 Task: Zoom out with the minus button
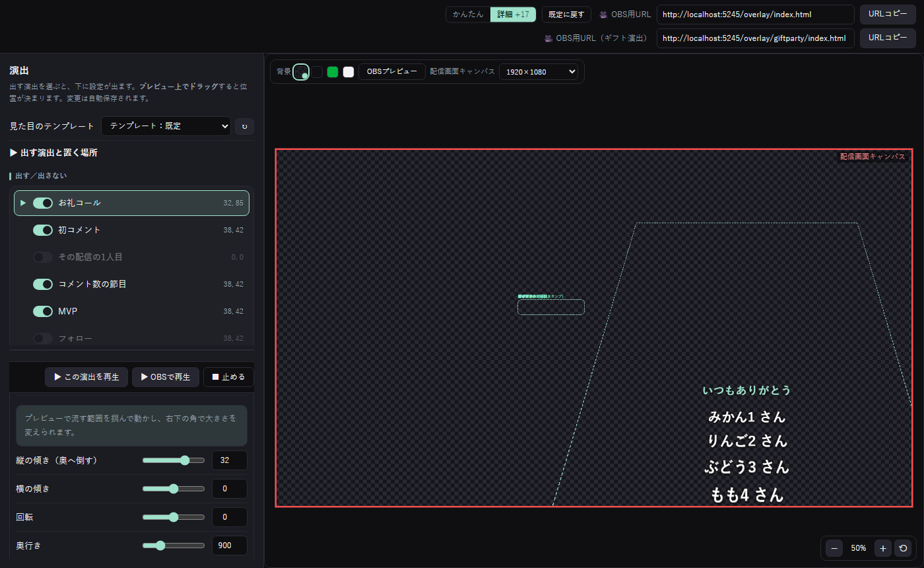click(x=834, y=548)
